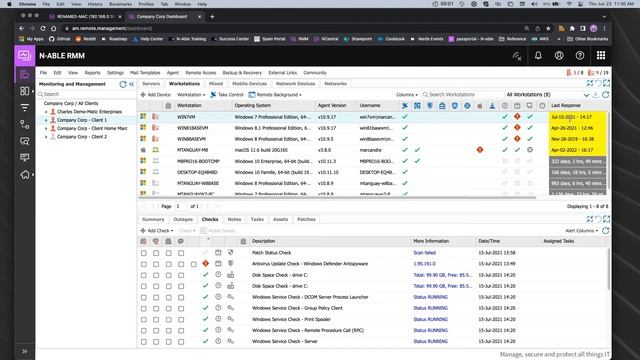640x360 pixels.
Task: Open the Scan failed link
Action: pyautogui.click(x=424, y=253)
